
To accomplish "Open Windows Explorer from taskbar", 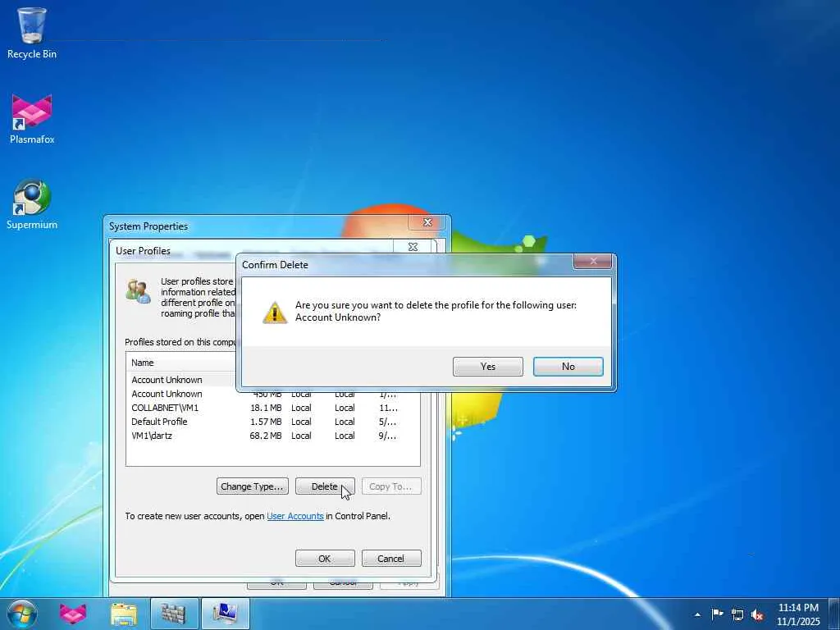I will (x=124, y=614).
